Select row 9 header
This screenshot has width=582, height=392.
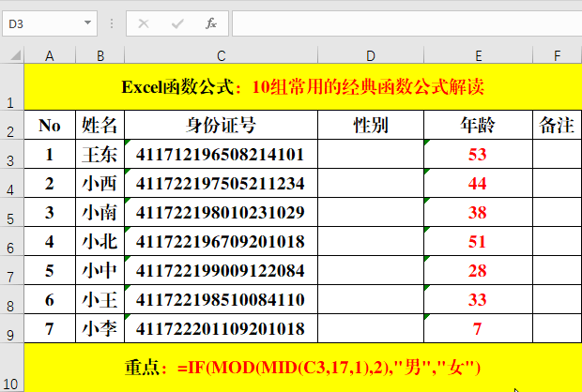click(x=12, y=328)
